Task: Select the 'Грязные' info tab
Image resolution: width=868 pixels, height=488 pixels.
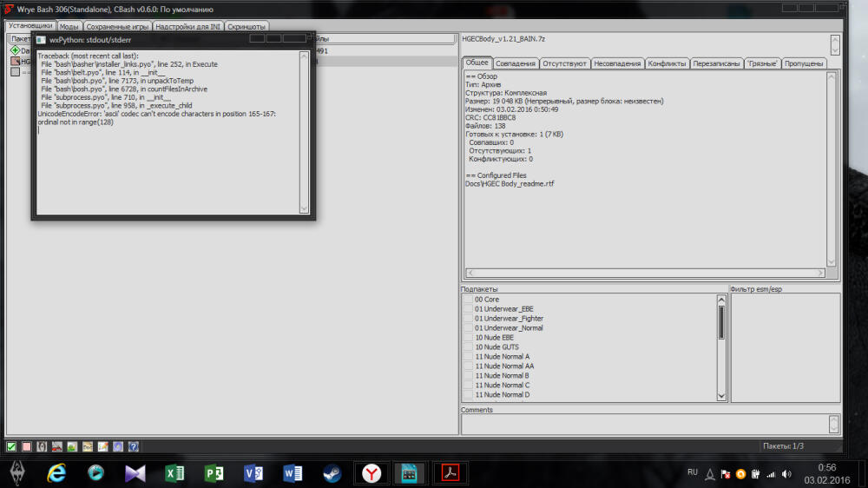Action: coord(762,63)
